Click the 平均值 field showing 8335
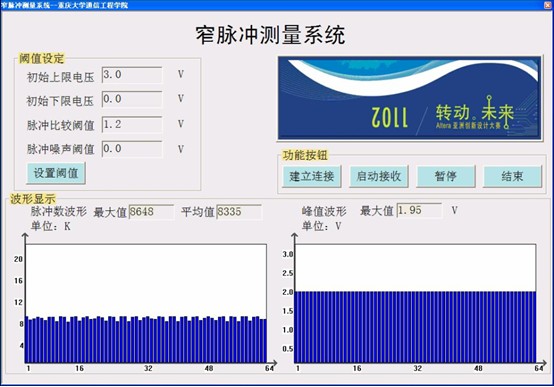Screen dimensions: 554x387 tap(239, 212)
